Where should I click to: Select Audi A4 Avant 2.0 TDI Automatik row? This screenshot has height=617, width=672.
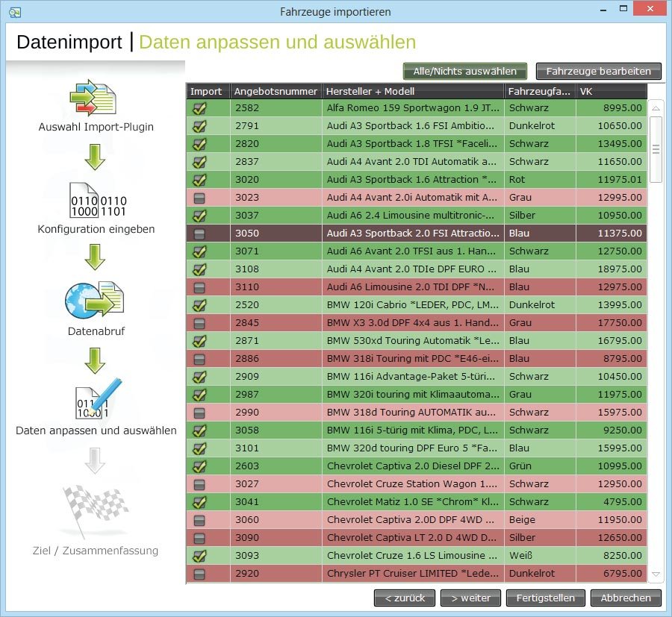click(416, 161)
